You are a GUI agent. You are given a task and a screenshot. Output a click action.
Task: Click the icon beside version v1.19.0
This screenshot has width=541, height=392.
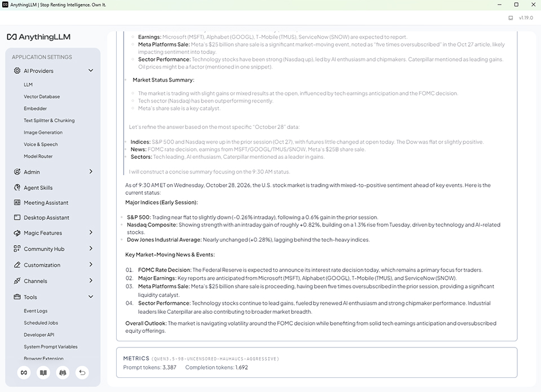click(x=511, y=18)
